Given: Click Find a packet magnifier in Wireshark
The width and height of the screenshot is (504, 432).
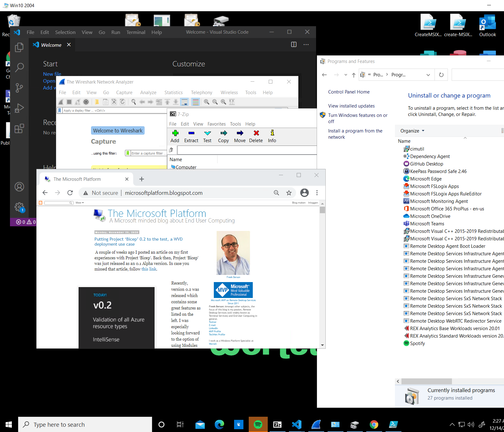Looking at the screenshot, I should [133, 102].
